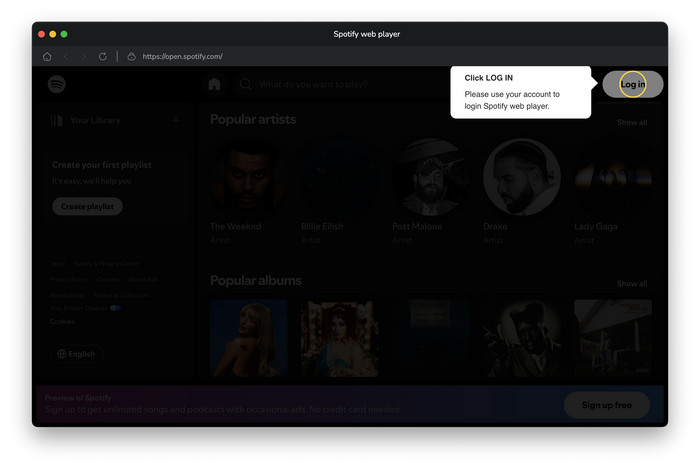Click 'Lady Gaga' artist name
700x469 pixels.
(596, 226)
